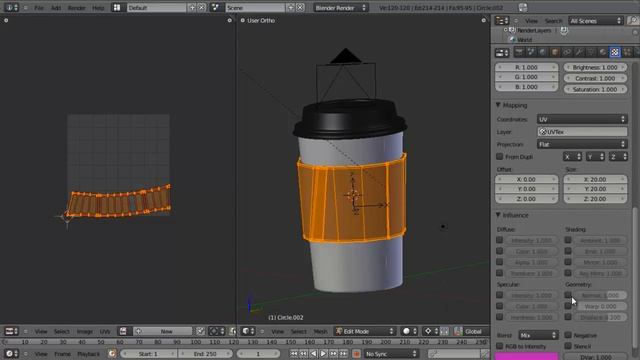Click the outliner search magnifier icon
The width and height of the screenshot is (640, 360).
coord(633,21)
